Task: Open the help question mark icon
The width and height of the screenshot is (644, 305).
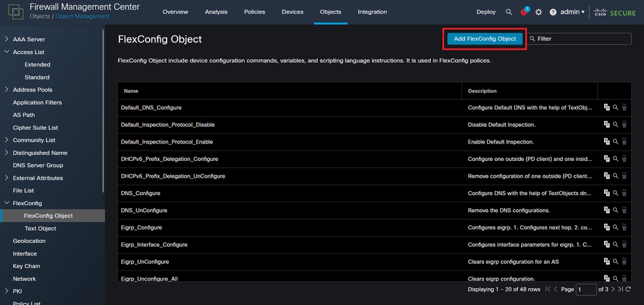Action: [x=553, y=12]
